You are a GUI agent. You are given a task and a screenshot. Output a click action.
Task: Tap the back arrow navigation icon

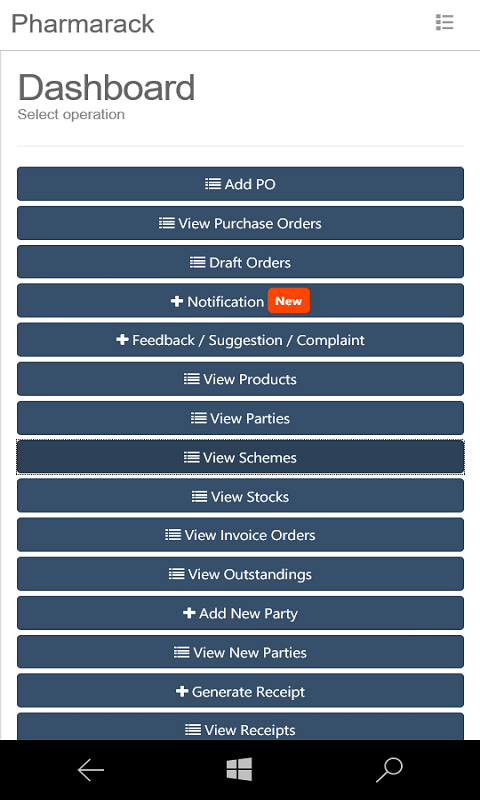[x=91, y=770]
